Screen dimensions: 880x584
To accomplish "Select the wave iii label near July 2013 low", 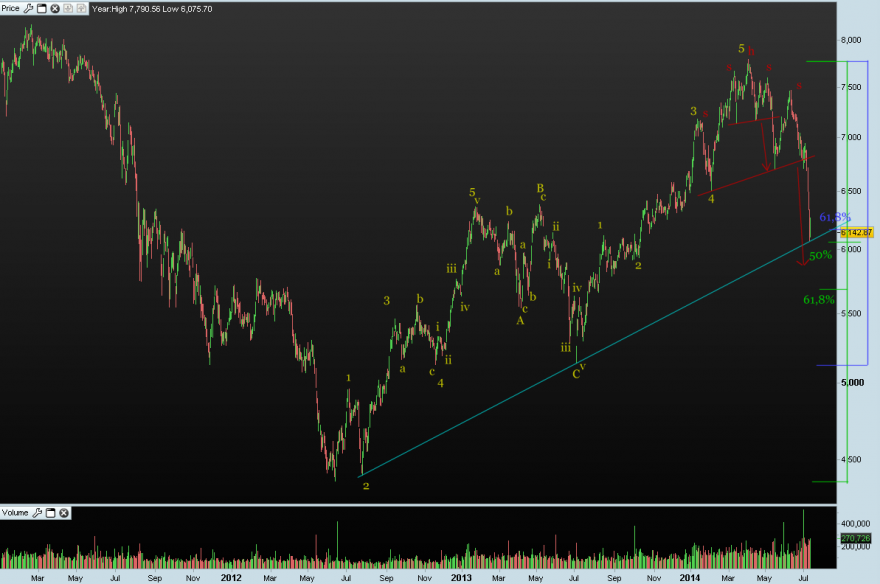I will (x=566, y=348).
